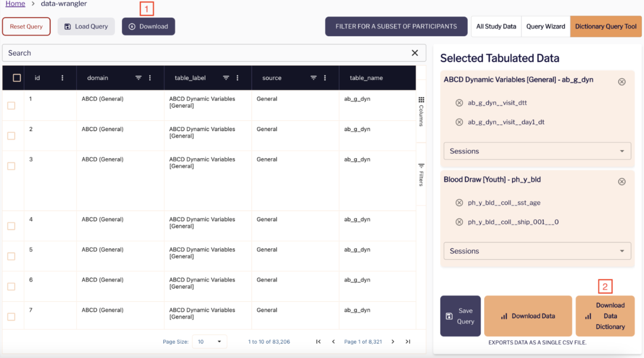Remove variable ab_g_dyn__visit_dtt
The width and height of the screenshot is (644, 358).
(459, 103)
